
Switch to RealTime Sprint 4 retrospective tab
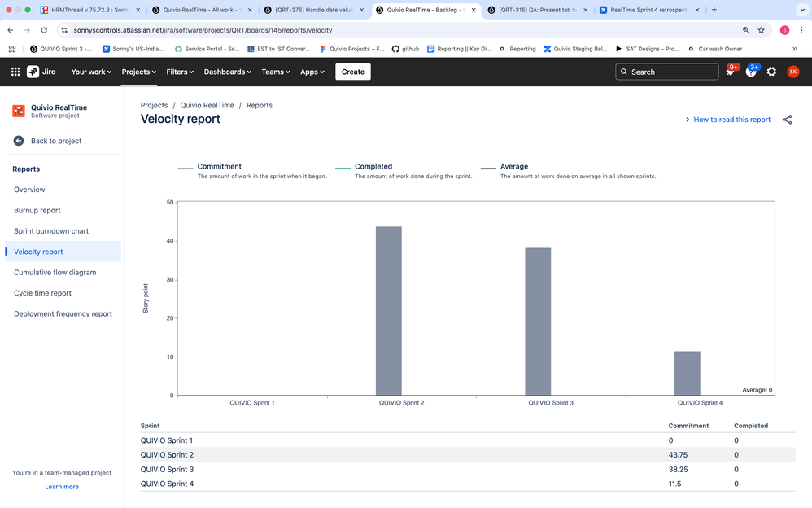(649, 10)
